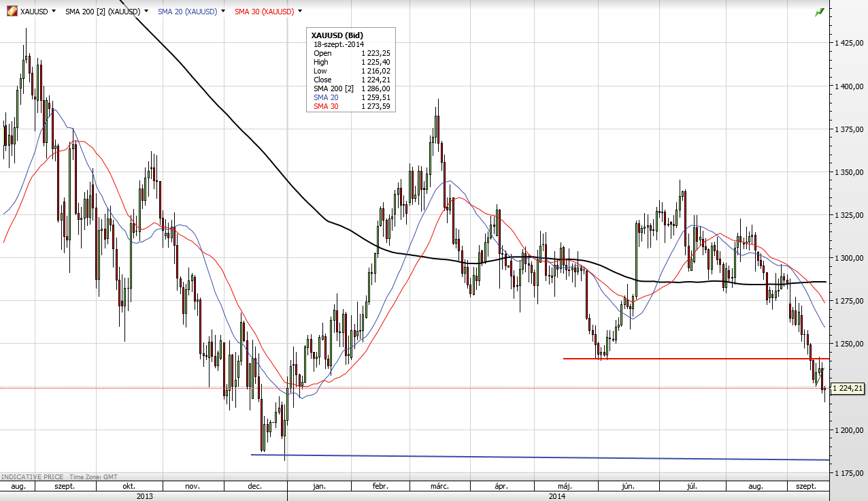Click the current price tag 1 224,21
This screenshot has width=868, height=501.
click(x=848, y=388)
